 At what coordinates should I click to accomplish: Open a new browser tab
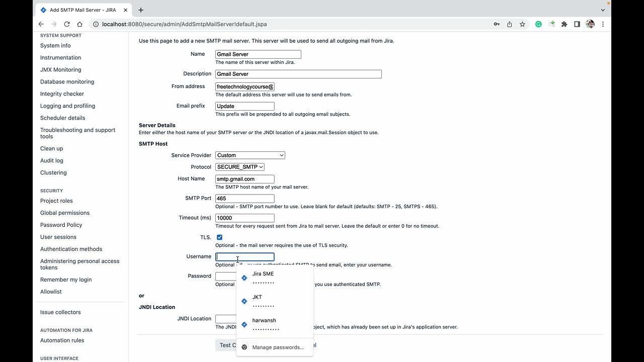[x=141, y=10]
